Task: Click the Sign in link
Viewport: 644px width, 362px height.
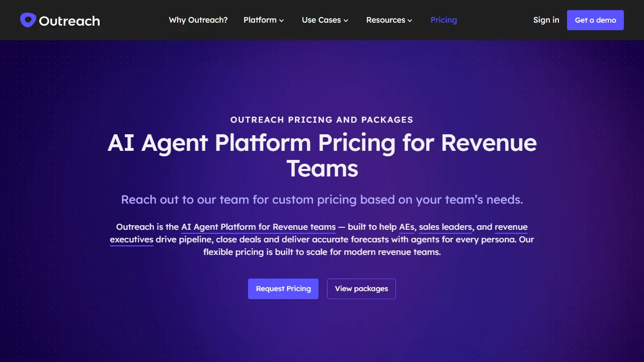Action: (x=546, y=20)
